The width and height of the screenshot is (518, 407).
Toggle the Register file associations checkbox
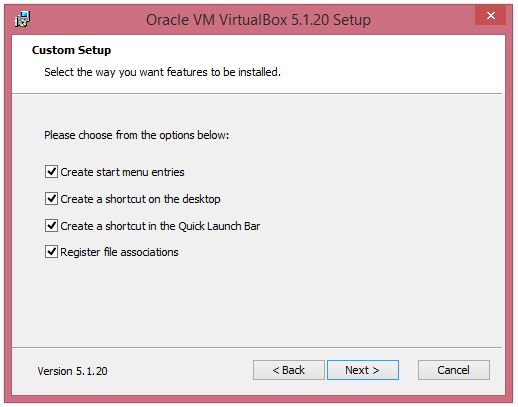51,252
